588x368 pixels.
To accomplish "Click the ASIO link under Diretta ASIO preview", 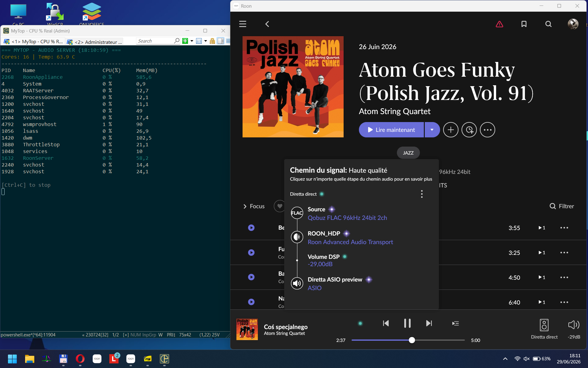I will tap(315, 288).
